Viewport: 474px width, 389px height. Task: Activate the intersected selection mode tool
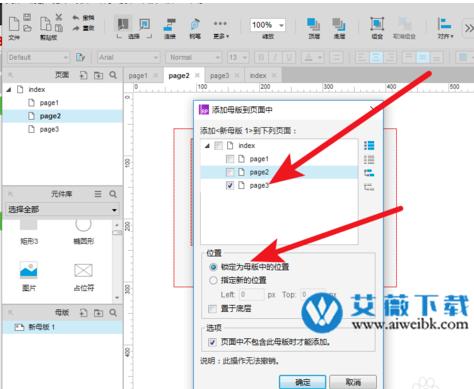point(123,24)
